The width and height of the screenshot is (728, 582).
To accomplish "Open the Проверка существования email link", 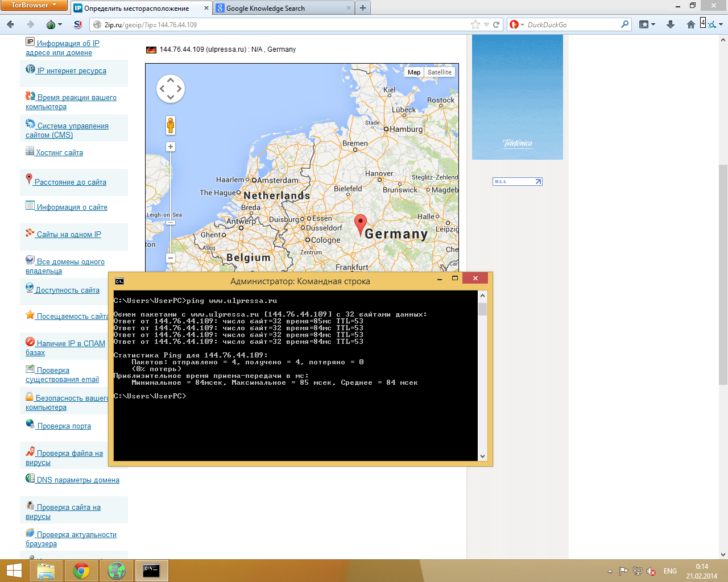I will [62, 375].
